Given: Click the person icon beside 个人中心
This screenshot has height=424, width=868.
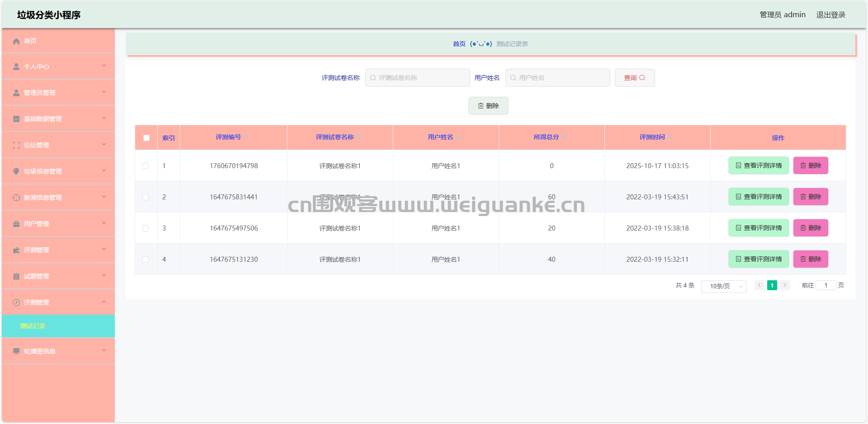Looking at the screenshot, I should point(16,67).
